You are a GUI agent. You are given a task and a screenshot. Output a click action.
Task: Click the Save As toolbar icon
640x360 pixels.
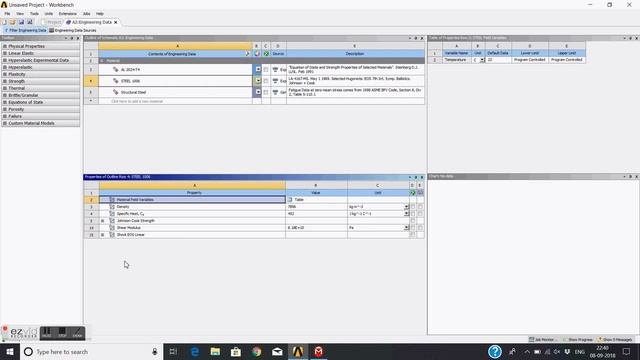coord(29,22)
